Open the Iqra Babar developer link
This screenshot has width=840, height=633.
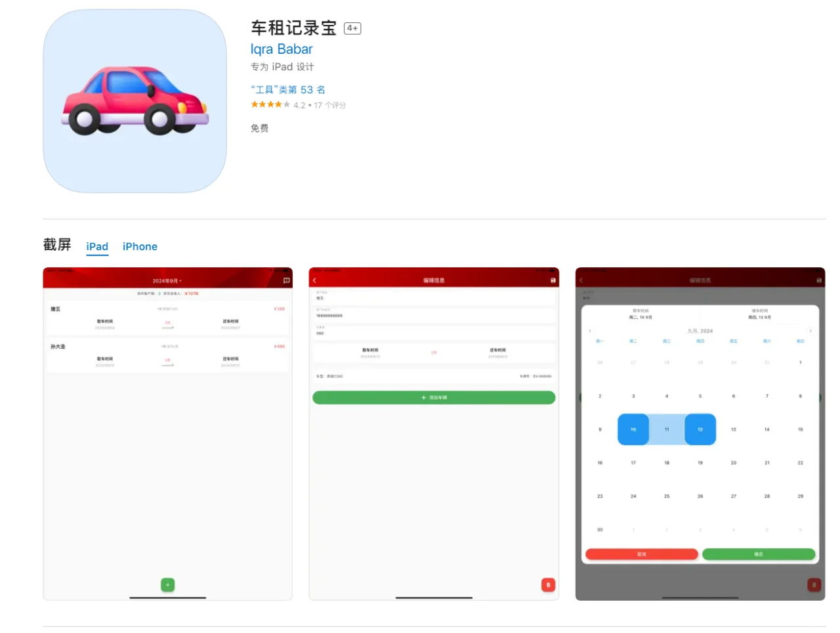(x=281, y=49)
